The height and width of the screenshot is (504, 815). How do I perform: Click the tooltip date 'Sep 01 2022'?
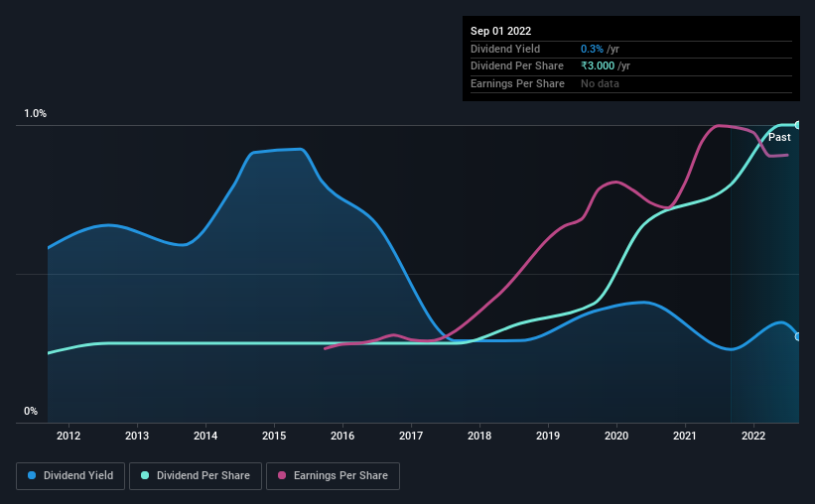click(500, 31)
